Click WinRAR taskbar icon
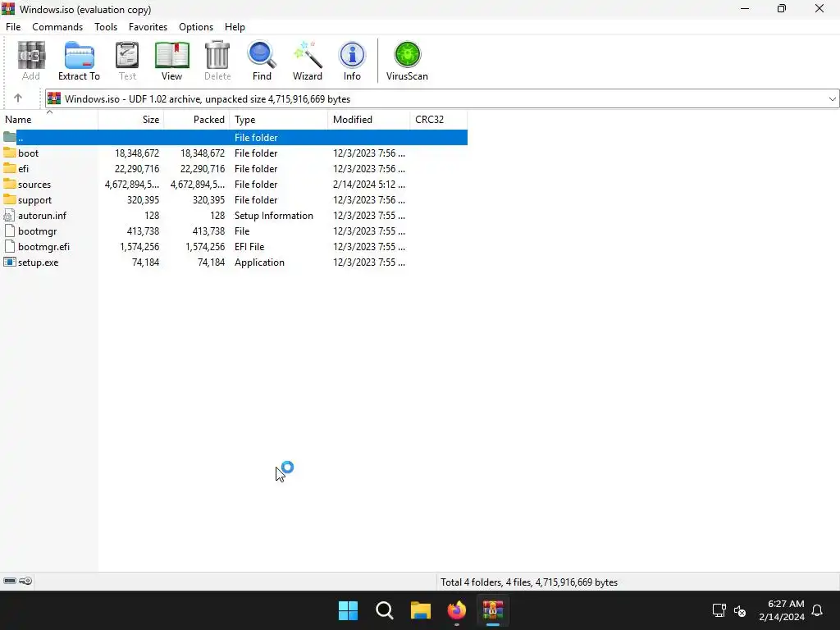 click(493, 610)
